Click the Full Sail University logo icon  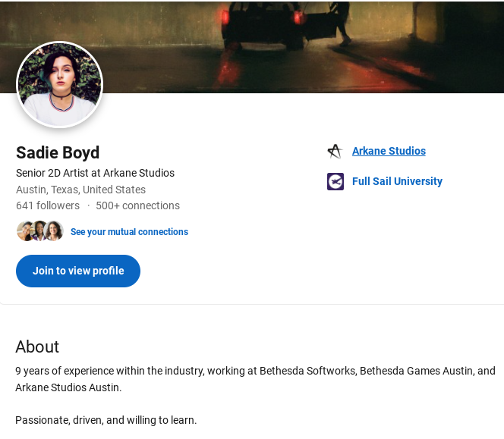click(335, 181)
